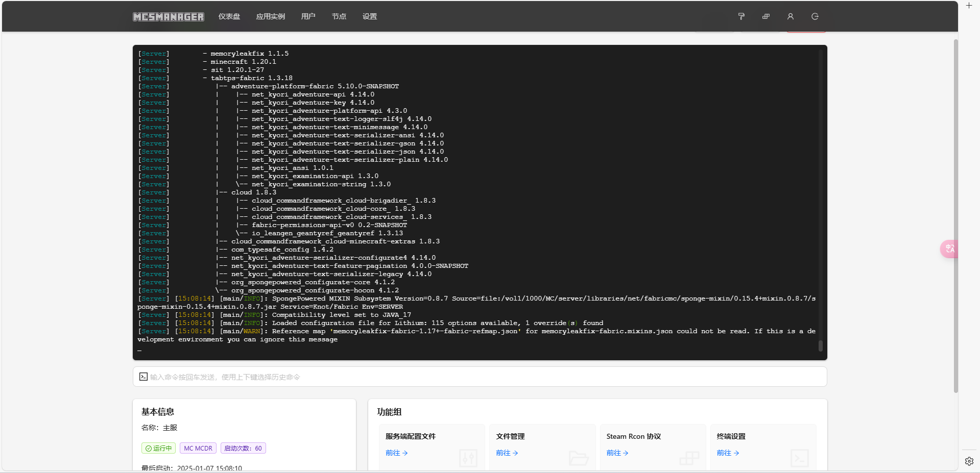This screenshot has height=473, width=980.
Task: Click the blocks icon on Steam Rcon card
Action: [x=689, y=458]
